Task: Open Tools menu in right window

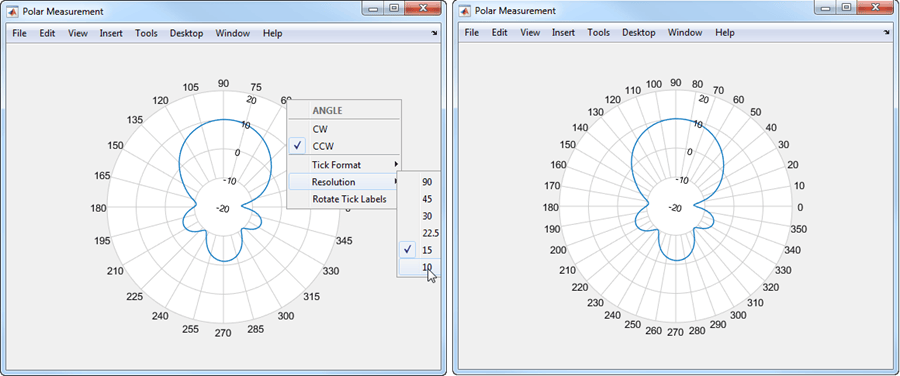Action: tap(599, 33)
